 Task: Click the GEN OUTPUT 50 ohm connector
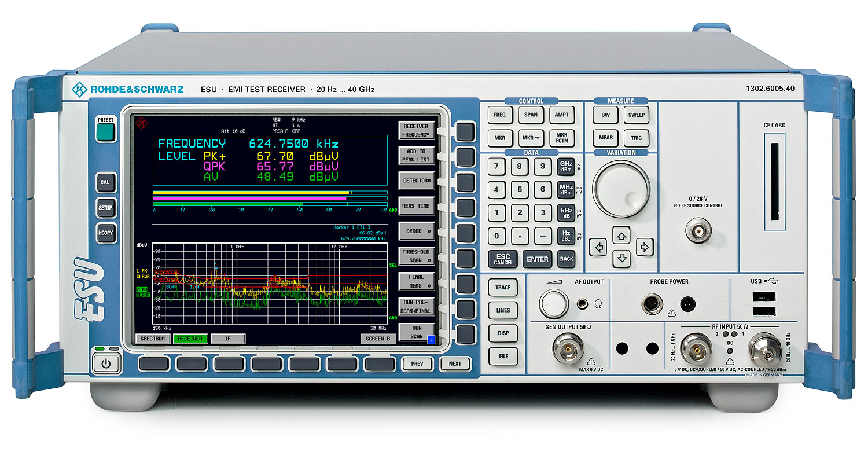(568, 348)
